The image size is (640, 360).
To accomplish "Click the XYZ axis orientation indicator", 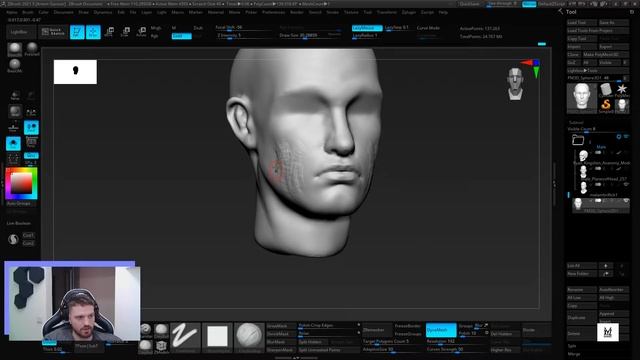I will pyautogui.click(x=532, y=68).
